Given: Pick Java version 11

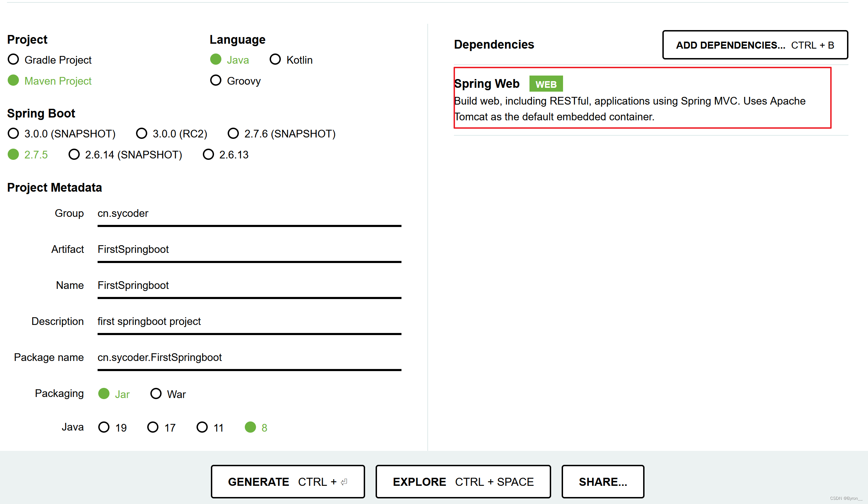Looking at the screenshot, I should (210, 427).
